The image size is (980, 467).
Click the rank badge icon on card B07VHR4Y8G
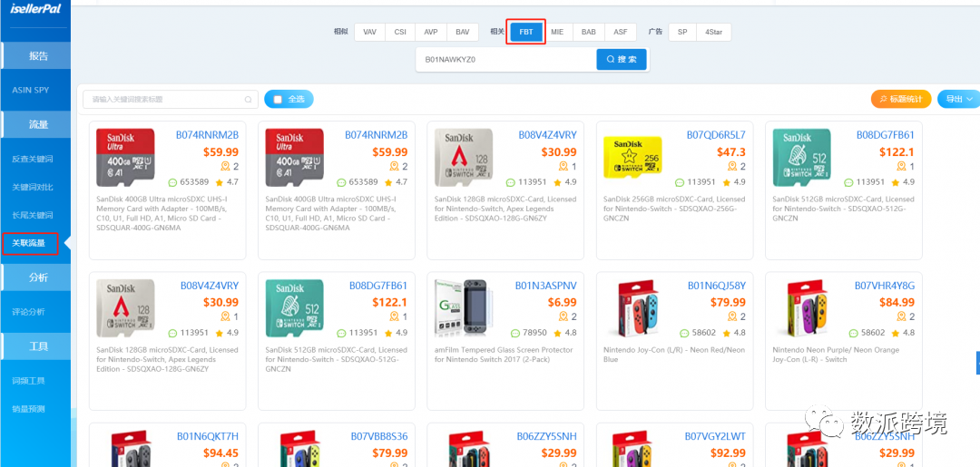902,317
